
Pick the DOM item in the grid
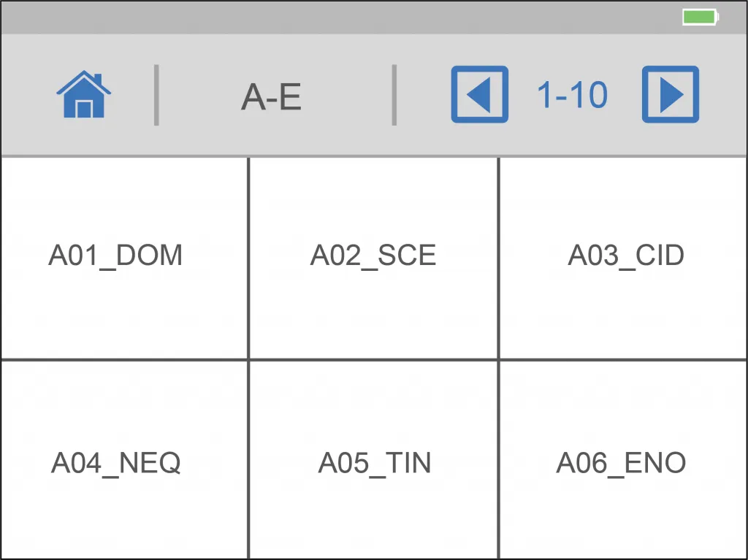point(124,258)
